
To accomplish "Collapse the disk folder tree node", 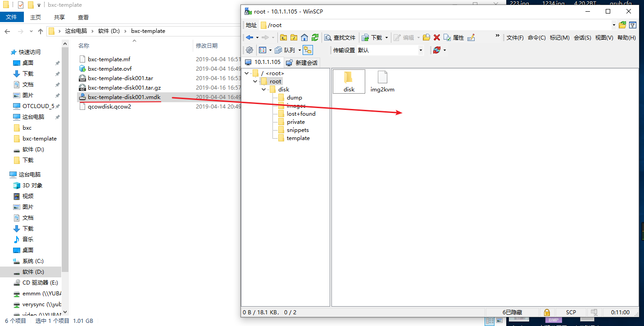I will pyautogui.click(x=263, y=89).
